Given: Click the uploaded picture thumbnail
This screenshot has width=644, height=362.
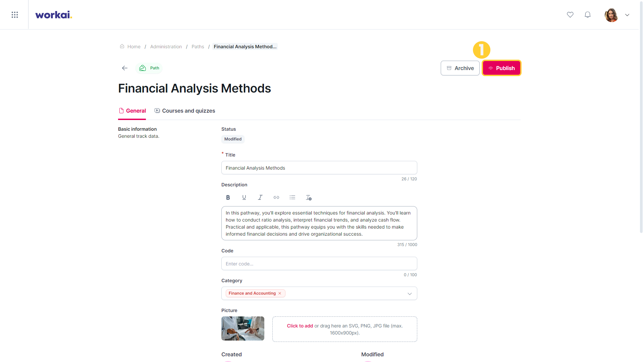Looking at the screenshot, I should [x=243, y=328].
